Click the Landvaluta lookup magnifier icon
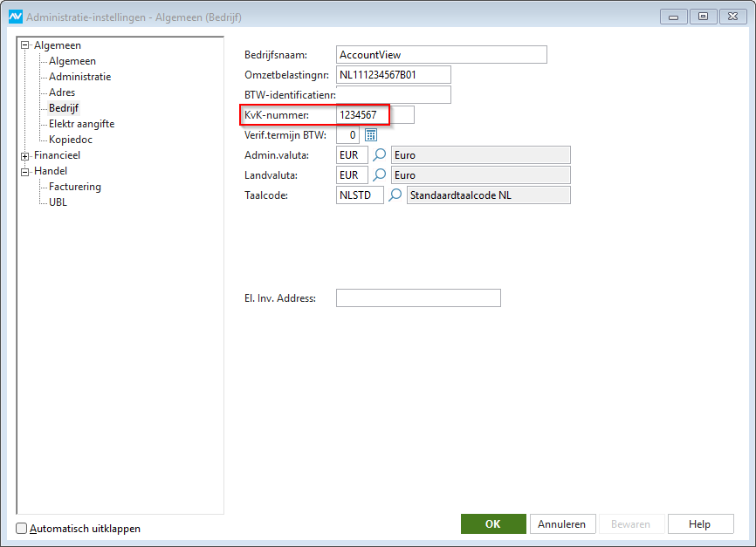 pyautogui.click(x=380, y=175)
